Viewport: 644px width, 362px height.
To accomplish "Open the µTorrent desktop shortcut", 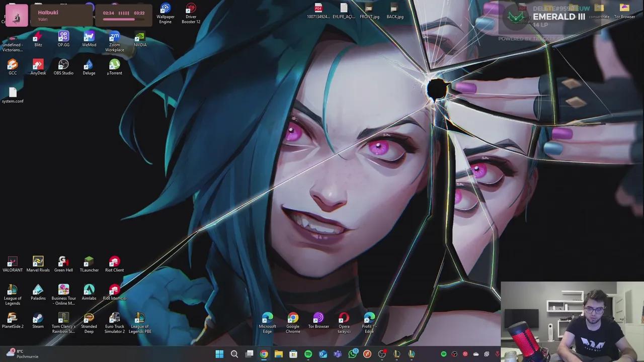I will pos(114,67).
